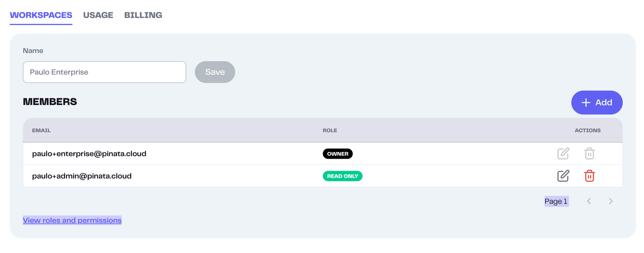Image resolution: width=644 pixels, height=253 pixels.
Task: Click the READ ONLY role badge
Action: tap(342, 176)
